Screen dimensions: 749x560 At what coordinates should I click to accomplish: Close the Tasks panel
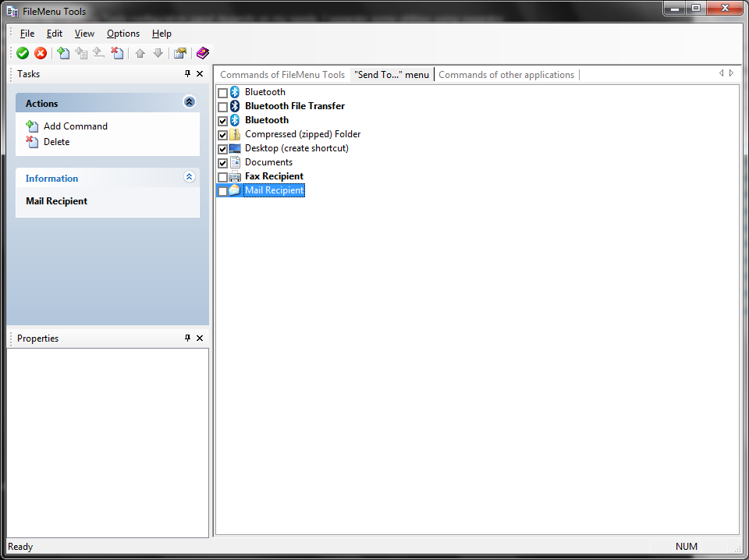200,73
